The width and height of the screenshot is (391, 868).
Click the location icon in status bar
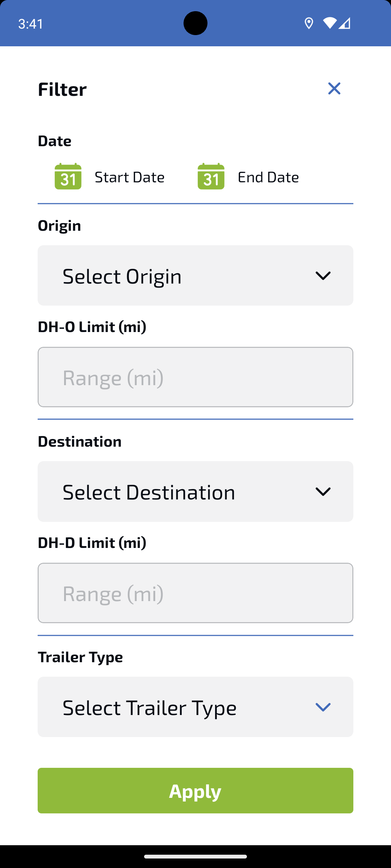309,24
